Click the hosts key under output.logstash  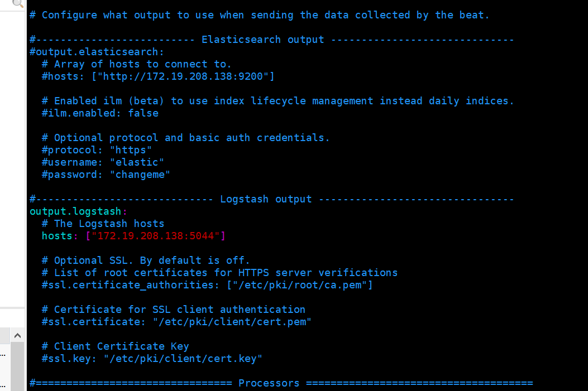coord(56,236)
